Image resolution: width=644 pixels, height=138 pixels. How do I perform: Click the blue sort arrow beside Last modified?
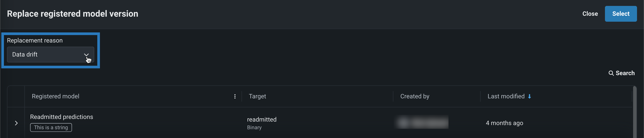(x=529, y=96)
